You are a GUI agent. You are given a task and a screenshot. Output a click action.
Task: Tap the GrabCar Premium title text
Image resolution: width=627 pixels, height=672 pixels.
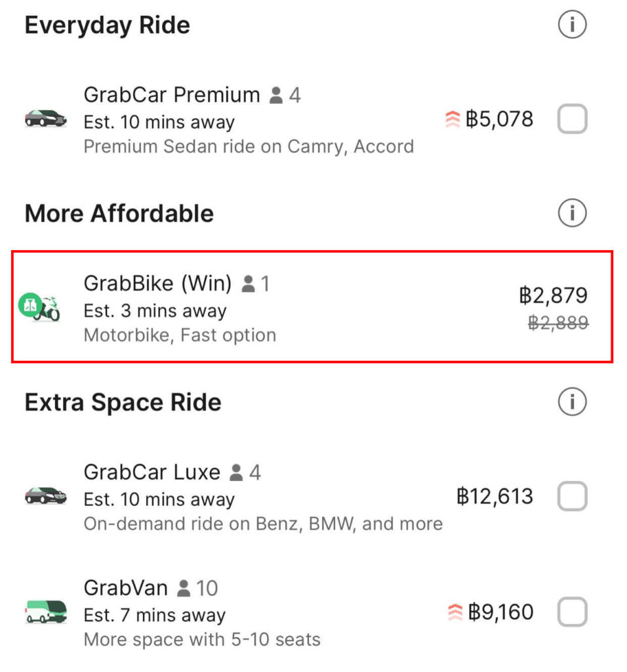(172, 94)
